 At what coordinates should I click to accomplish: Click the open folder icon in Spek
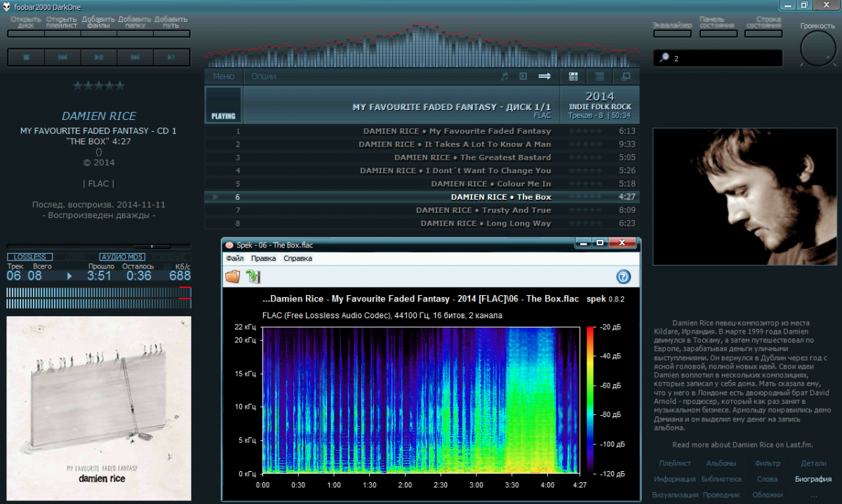coord(232,277)
